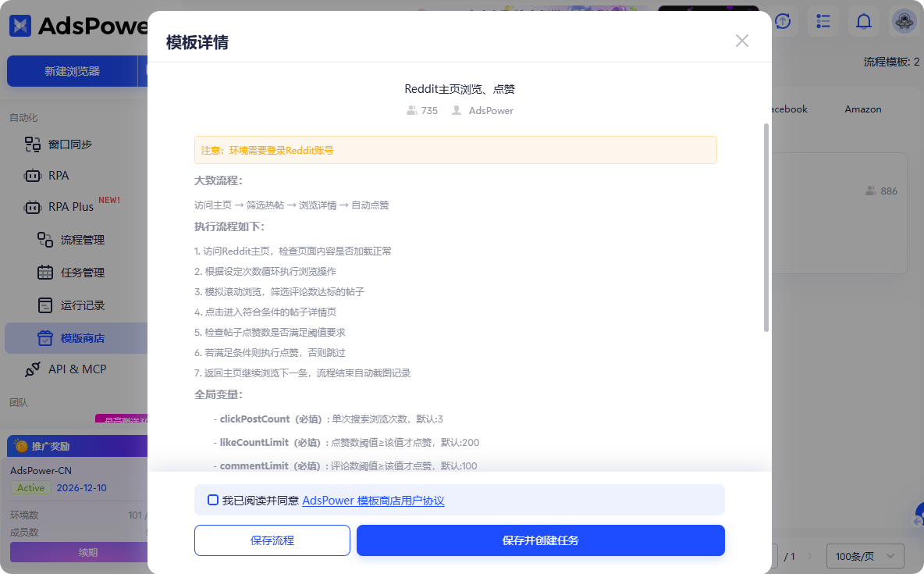Switch to the Amazon category tab
The image size is (924, 574).
click(x=862, y=109)
